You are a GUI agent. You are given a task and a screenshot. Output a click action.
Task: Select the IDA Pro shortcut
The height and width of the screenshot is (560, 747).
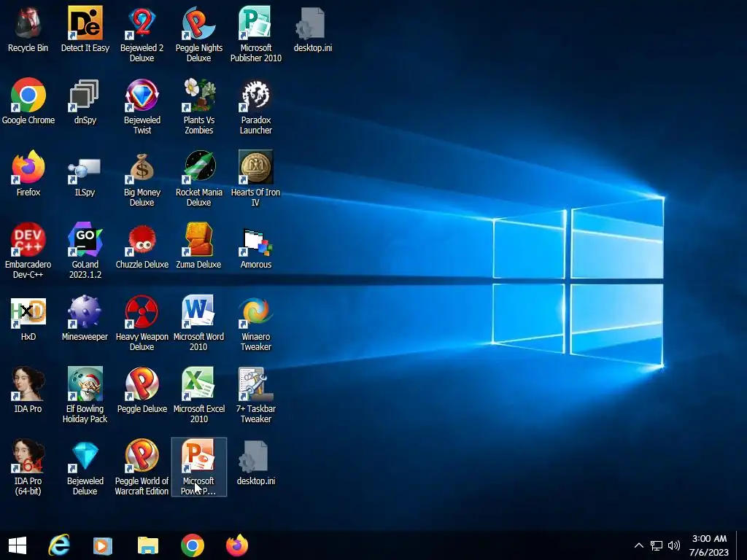pyautogui.click(x=28, y=391)
